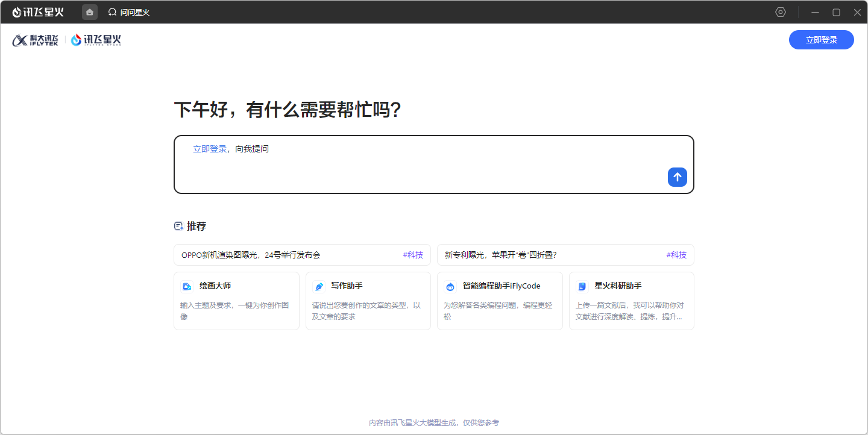
Task: Click the 绘画大师 card icon
Action: click(187, 287)
